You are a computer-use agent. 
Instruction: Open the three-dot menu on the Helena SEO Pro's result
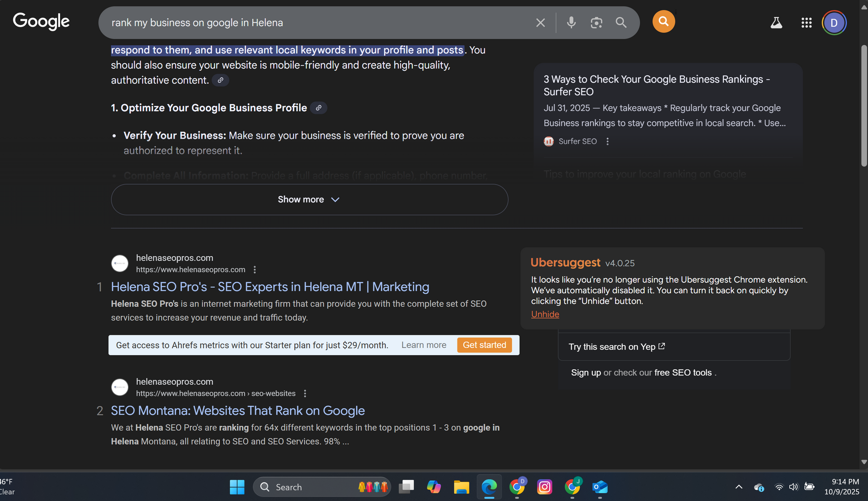[x=255, y=269]
